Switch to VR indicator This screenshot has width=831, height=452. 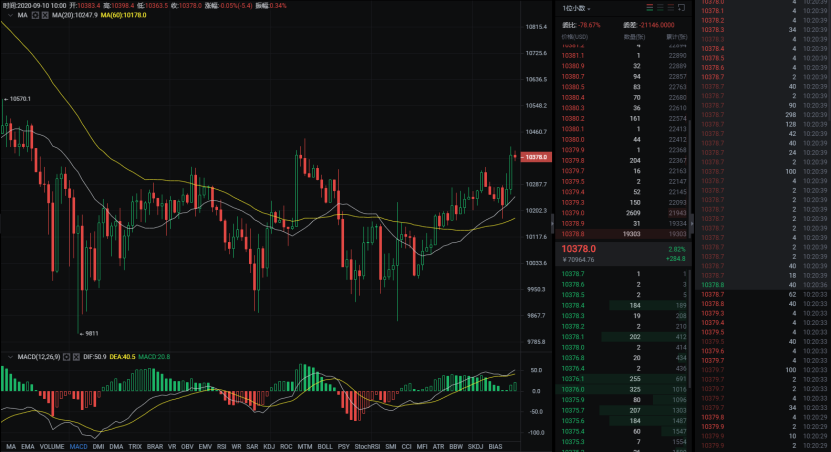(172, 447)
